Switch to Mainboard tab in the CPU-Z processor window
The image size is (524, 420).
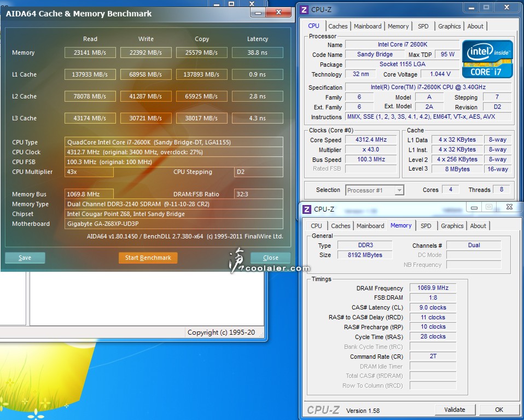click(x=368, y=26)
